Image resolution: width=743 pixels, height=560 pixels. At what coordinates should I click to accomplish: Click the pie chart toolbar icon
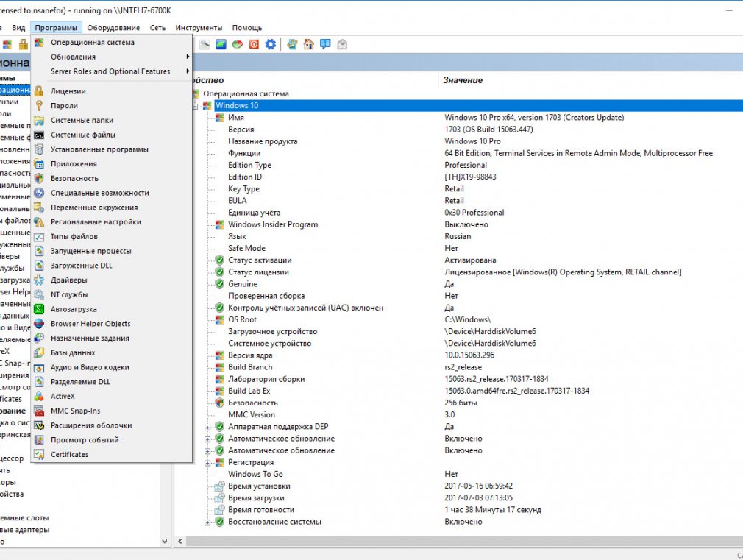click(x=238, y=45)
